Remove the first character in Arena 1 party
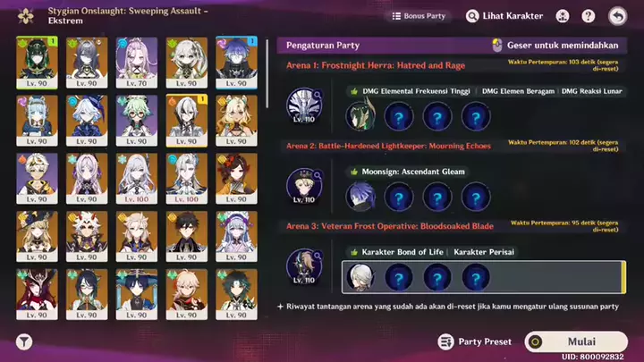This screenshot has height=362, width=644. (360, 116)
